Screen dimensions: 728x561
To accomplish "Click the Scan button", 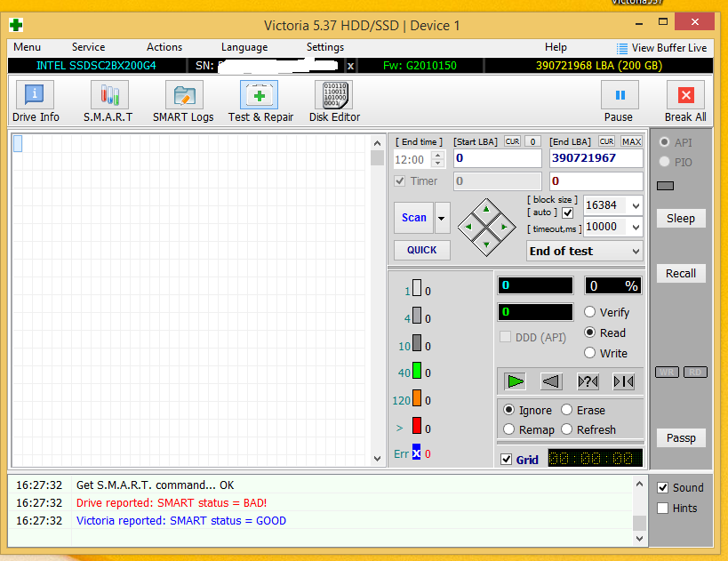I will [x=413, y=218].
